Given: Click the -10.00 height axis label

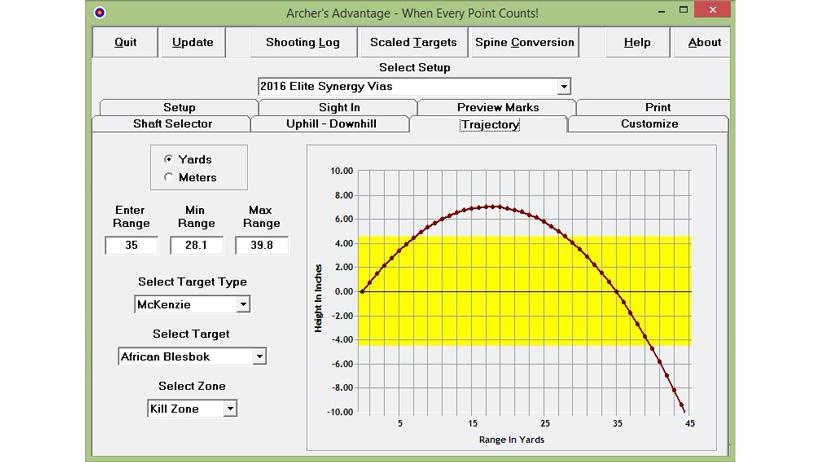Looking at the screenshot, I should pyautogui.click(x=340, y=412).
